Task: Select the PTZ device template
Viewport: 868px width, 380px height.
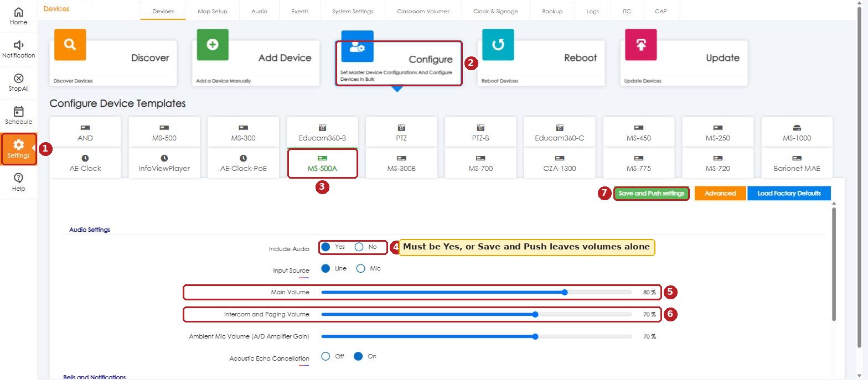Action: [x=401, y=133]
